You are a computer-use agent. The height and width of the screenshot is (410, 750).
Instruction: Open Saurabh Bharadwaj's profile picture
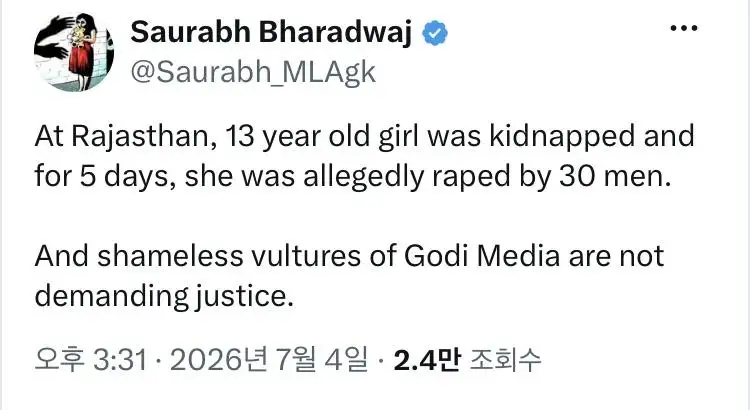coord(74,52)
